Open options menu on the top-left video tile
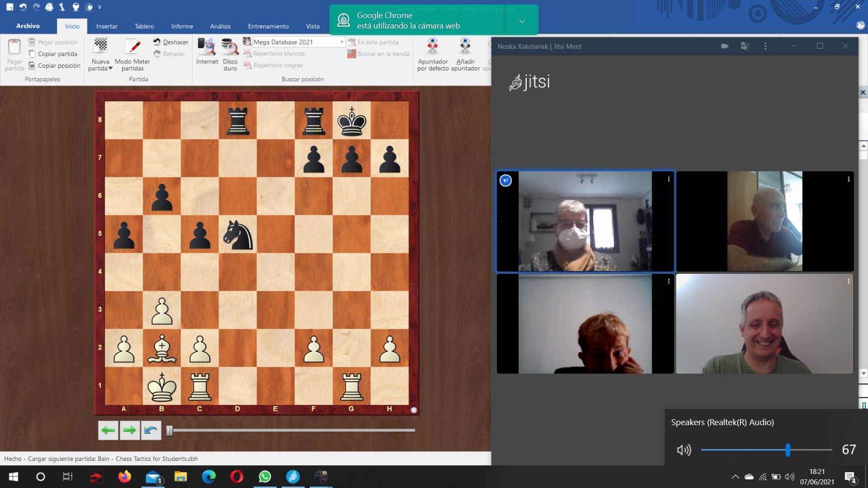The height and width of the screenshot is (488, 868). coord(668,179)
